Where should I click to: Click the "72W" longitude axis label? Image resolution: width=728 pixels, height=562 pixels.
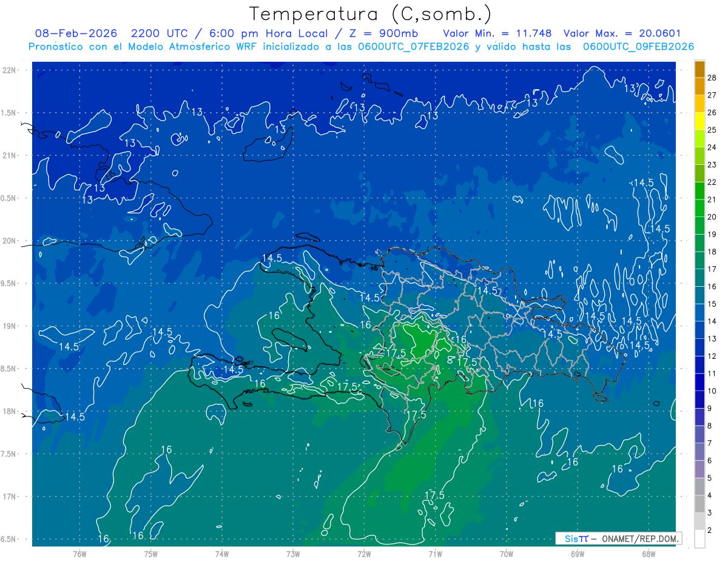pos(364,554)
